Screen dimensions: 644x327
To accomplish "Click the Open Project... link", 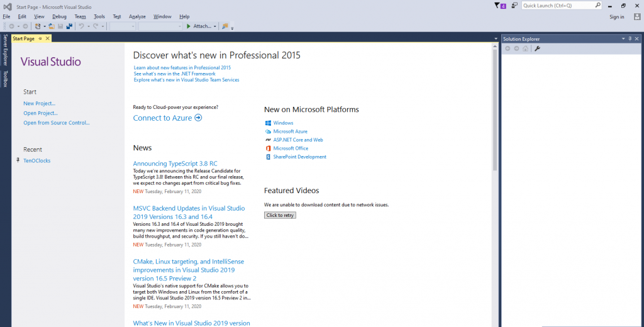I will tap(40, 113).
